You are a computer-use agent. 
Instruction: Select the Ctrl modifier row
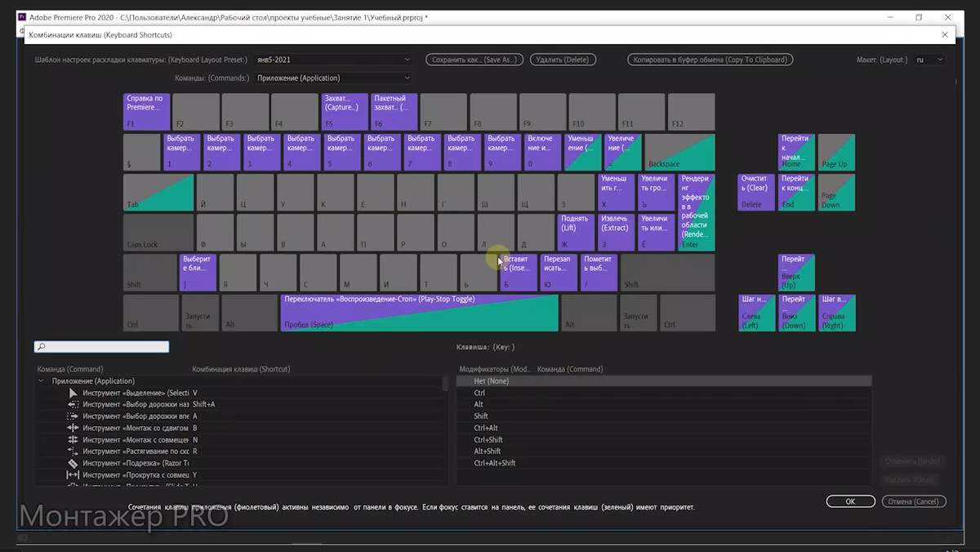click(x=664, y=393)
